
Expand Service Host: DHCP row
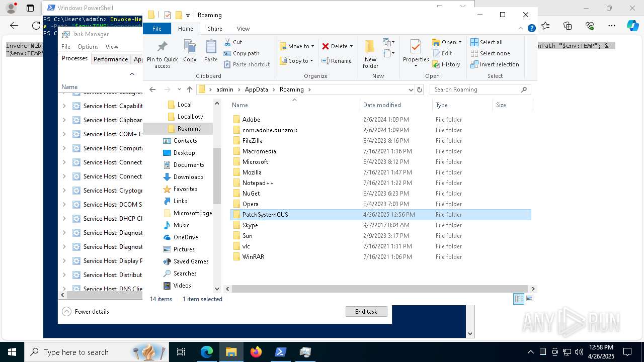[x=64, y=219]
